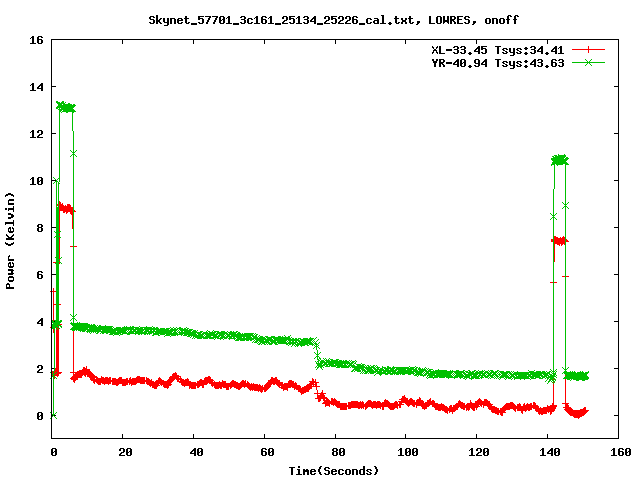
Task: Click the Power (Kelvin) axis label
Action: (10, 241)
